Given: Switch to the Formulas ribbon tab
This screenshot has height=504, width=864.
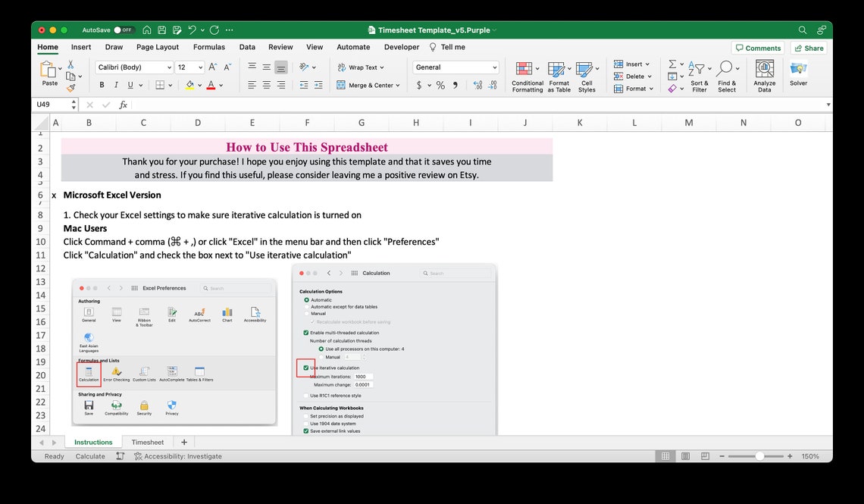Looking at the screenshot, I should point(209,46).
